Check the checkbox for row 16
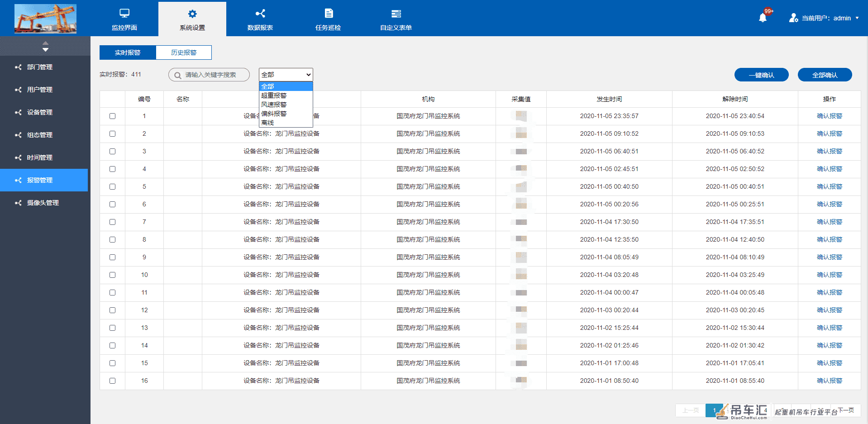 coord(112,381)
